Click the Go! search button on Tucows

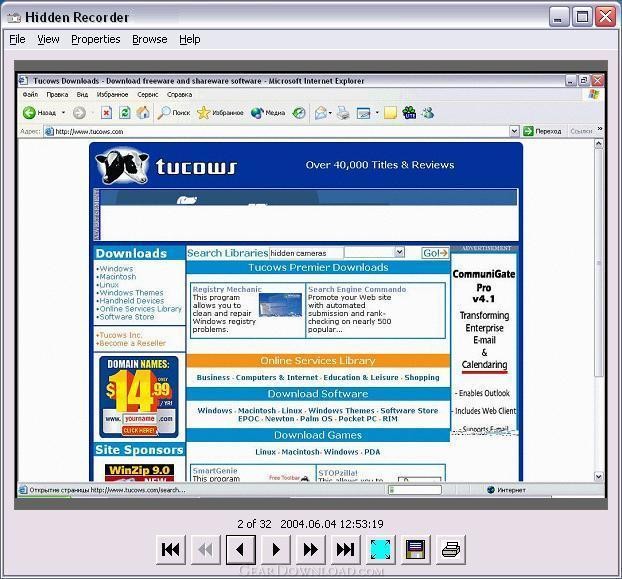435,253
